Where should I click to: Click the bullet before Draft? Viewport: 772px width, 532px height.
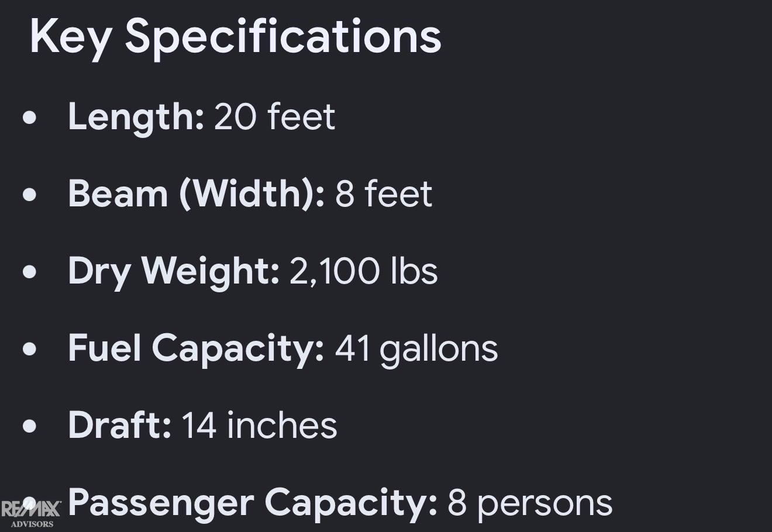[x=29, y=426]
